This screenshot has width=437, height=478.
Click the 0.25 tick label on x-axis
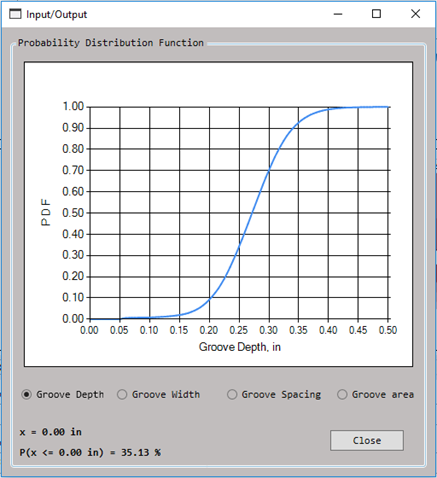click(239, 330)
